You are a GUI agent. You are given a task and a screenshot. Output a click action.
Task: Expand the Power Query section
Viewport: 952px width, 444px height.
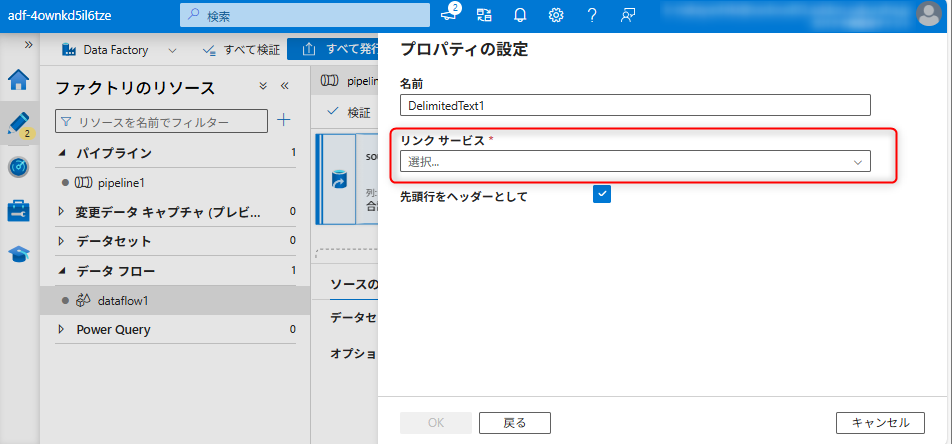tap(62, 329)
